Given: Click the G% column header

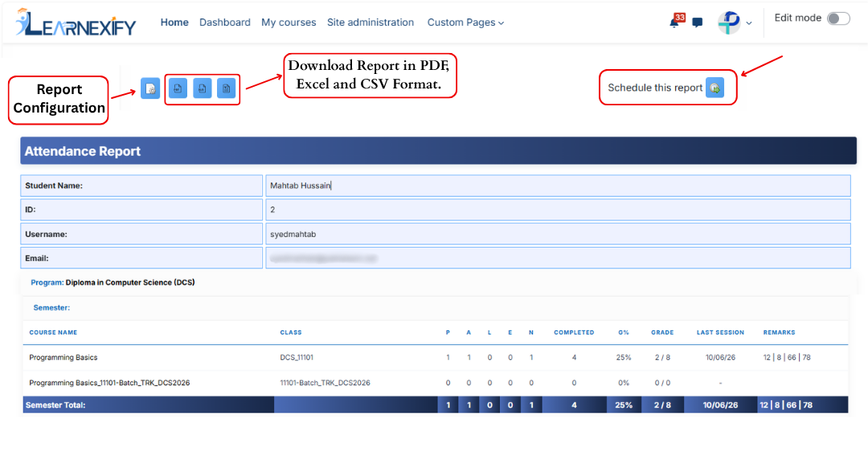Looking at the screenshot, I should click(x=624, y=333).
